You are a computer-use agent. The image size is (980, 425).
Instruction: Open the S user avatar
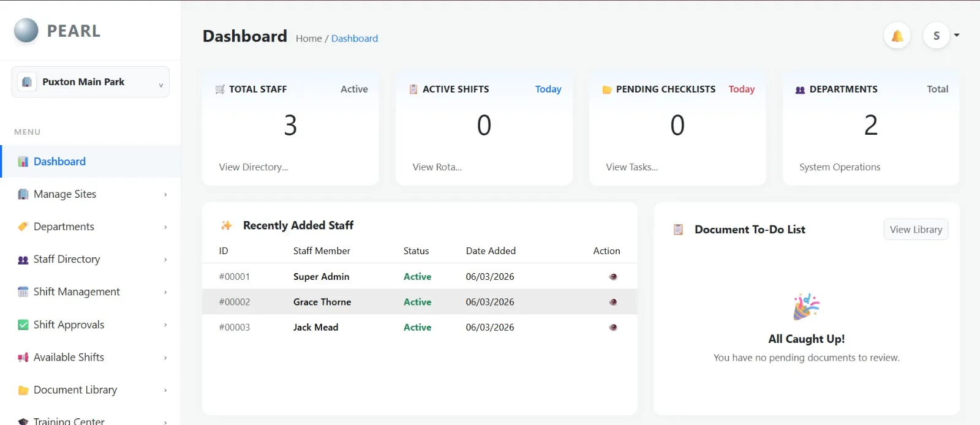tap(937, 36)
